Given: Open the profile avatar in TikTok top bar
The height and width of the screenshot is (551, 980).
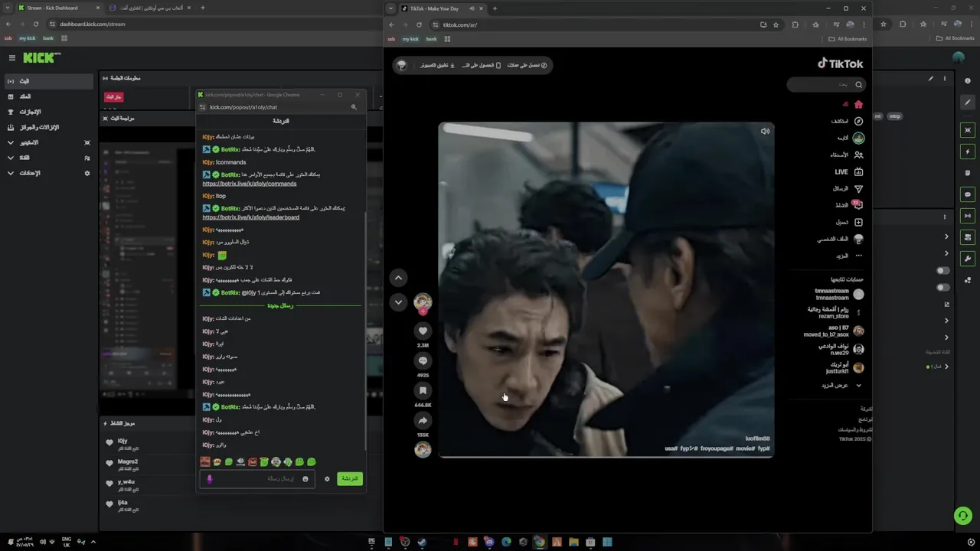Looking at the screenshot, I should [401, 65].
